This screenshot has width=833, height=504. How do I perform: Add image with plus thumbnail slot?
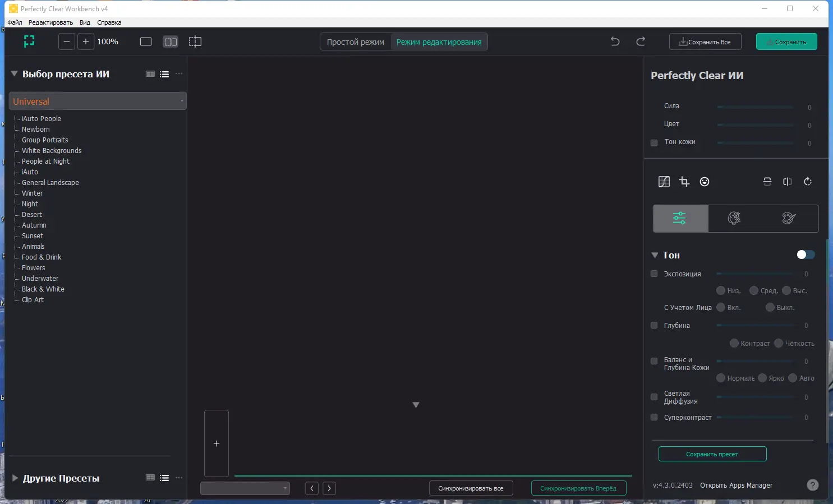(217, 443)
